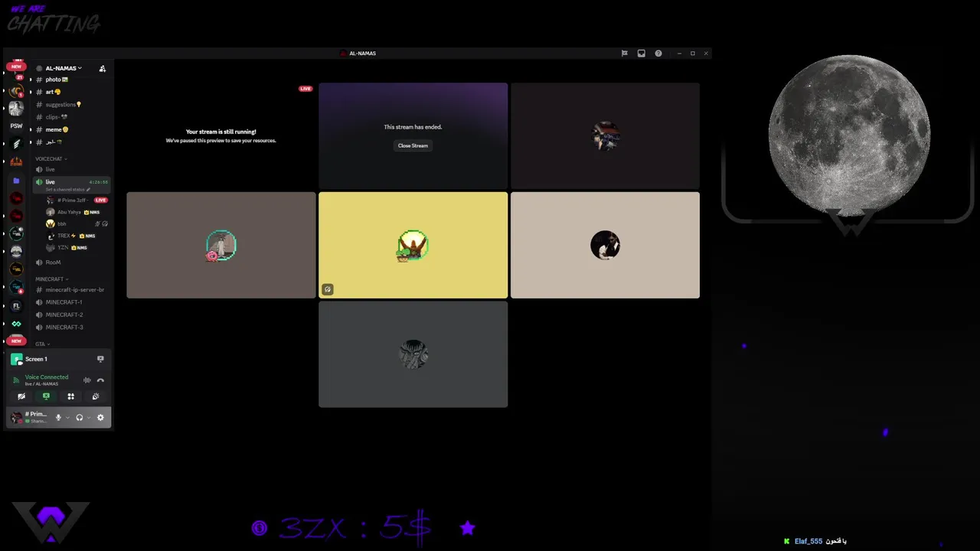Toggle headphone deafen in user panel

pos(79,418)
